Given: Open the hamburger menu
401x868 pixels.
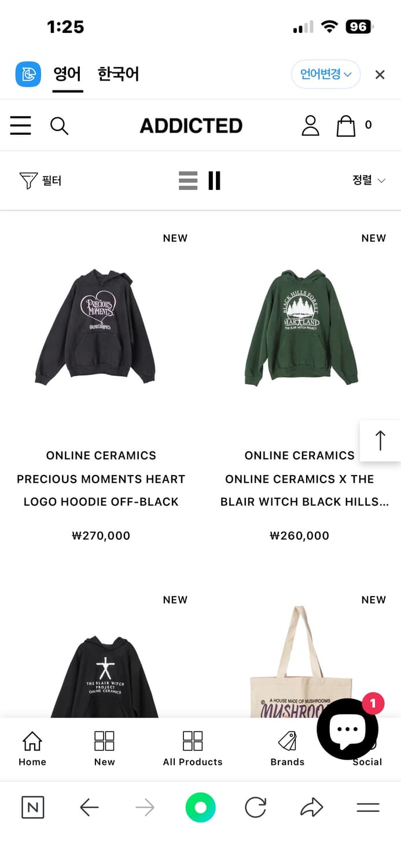Looking at the screenshot, I should (x=21, y=126).
